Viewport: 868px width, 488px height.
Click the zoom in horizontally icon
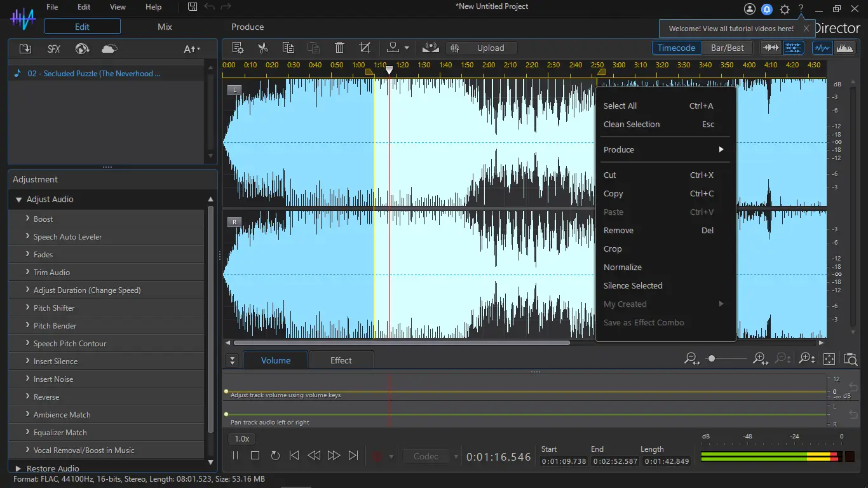[760, 359]
